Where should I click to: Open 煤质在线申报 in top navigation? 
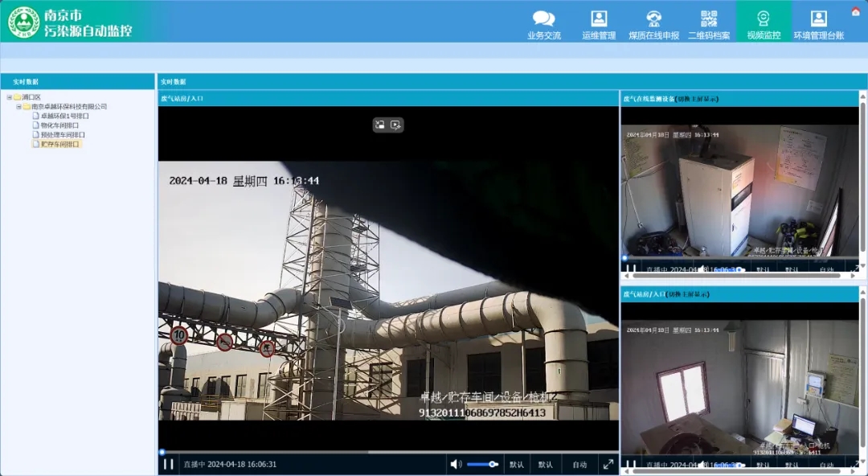point(654,22)
